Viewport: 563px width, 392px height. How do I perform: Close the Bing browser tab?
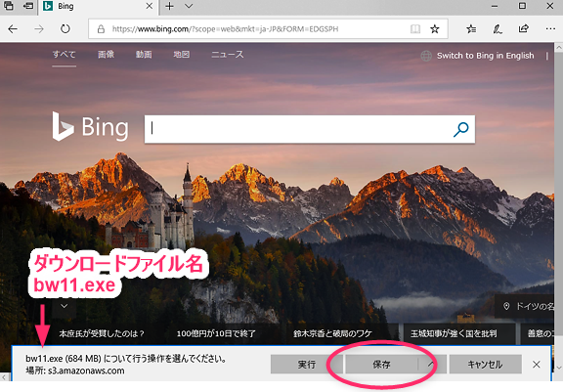[149, 6]
